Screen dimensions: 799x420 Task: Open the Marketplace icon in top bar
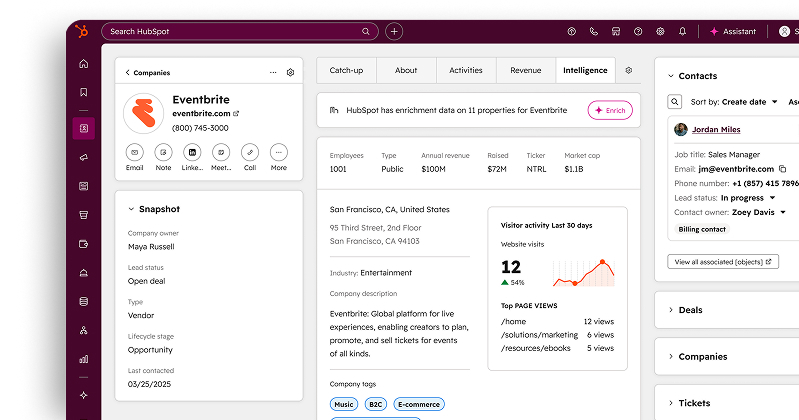click(x=616, y=32)
